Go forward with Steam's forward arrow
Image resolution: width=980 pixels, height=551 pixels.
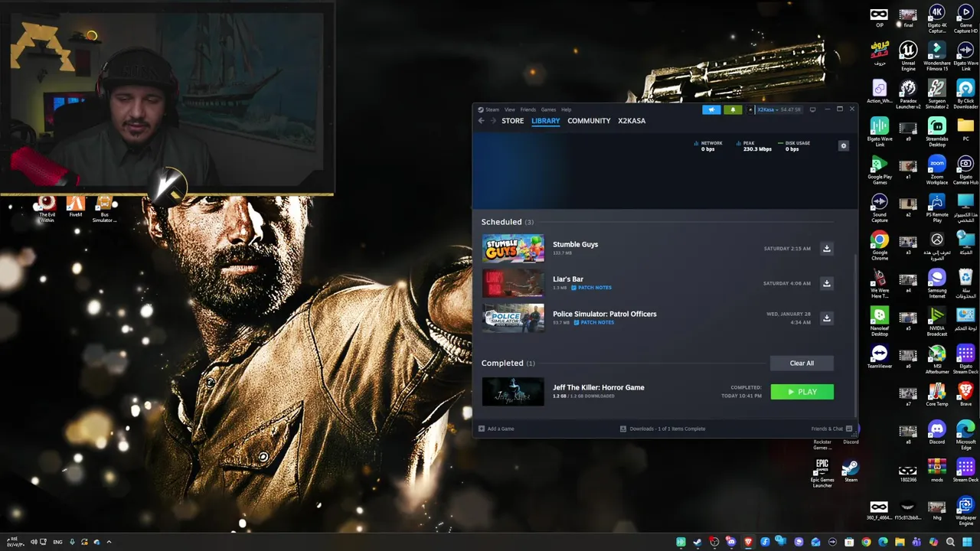[x=493, y=121]
